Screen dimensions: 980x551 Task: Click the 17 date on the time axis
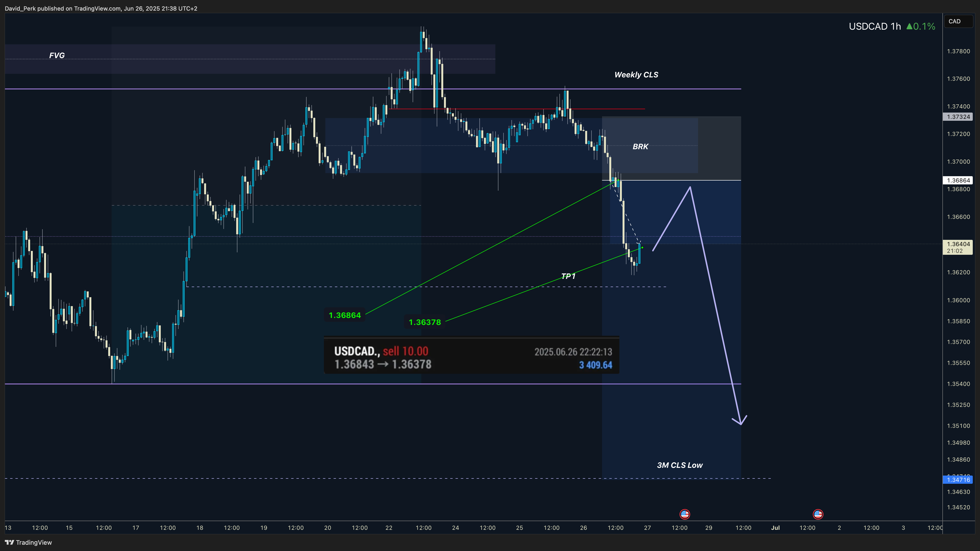coord(136,528)
